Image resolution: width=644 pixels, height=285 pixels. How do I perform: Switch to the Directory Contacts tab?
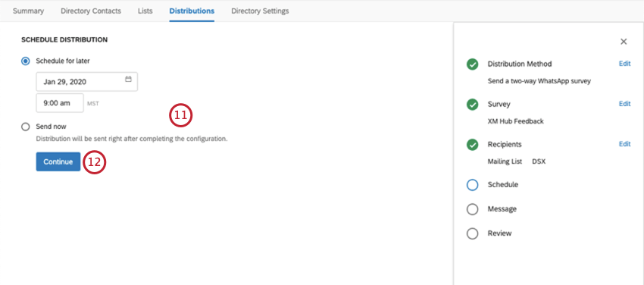(91, 11)
